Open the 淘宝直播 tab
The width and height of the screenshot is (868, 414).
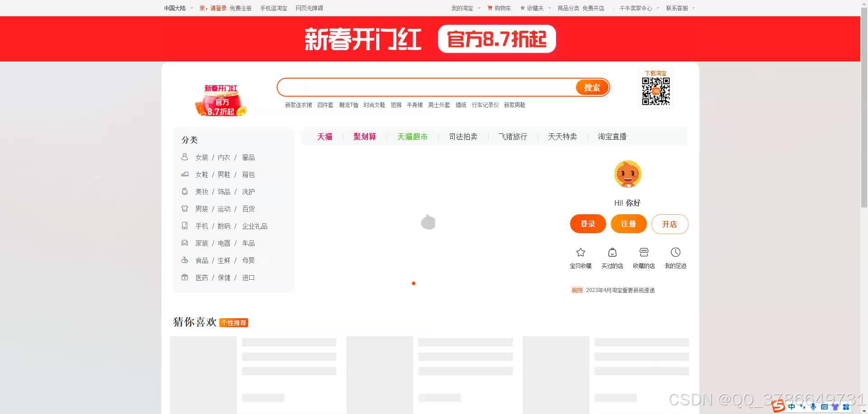click(x=612, y=136)
